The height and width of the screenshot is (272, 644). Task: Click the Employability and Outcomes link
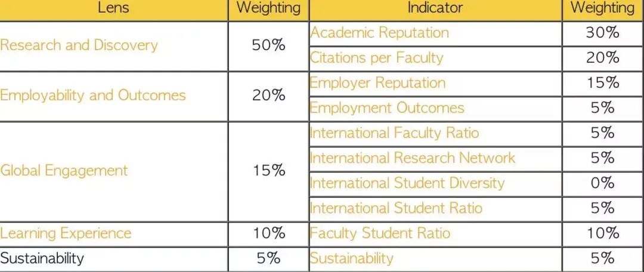pyautogui.click(x=93, y=95)
